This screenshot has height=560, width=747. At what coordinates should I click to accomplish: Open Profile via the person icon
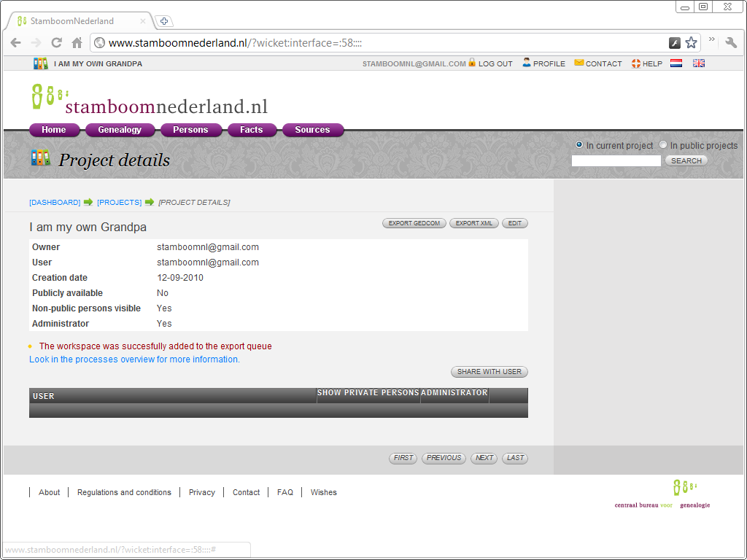(x=525, y=63)
